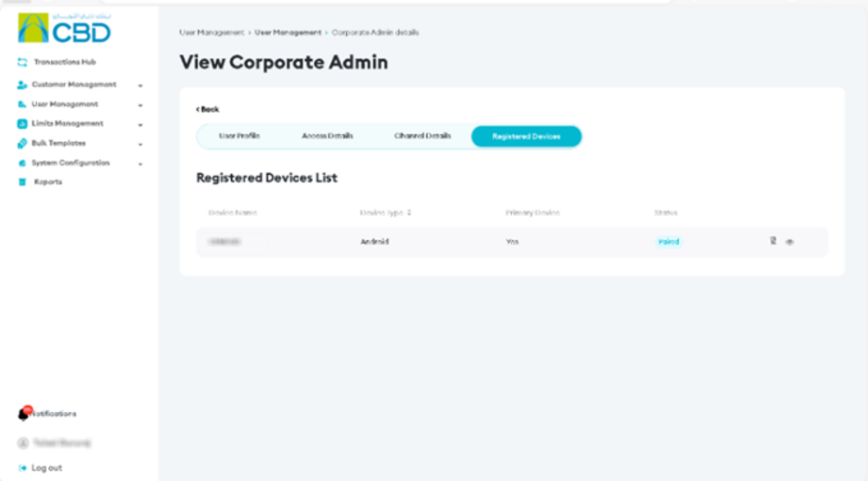
Task: Expand System Configuration menu chevron
Action: (140, 163)
